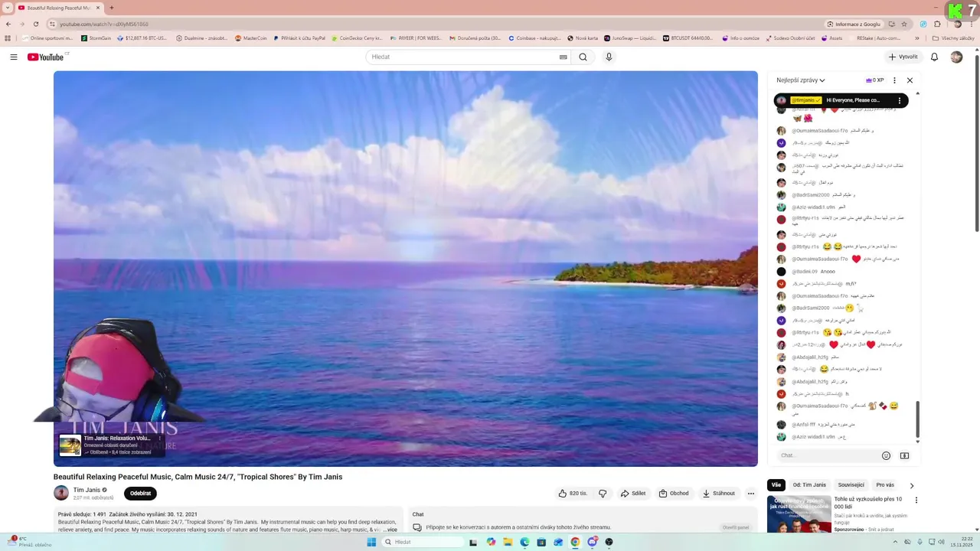980x551 pixels.
Task: Open the Tim Janis channel avatar below video
Action: click(61, 494)
